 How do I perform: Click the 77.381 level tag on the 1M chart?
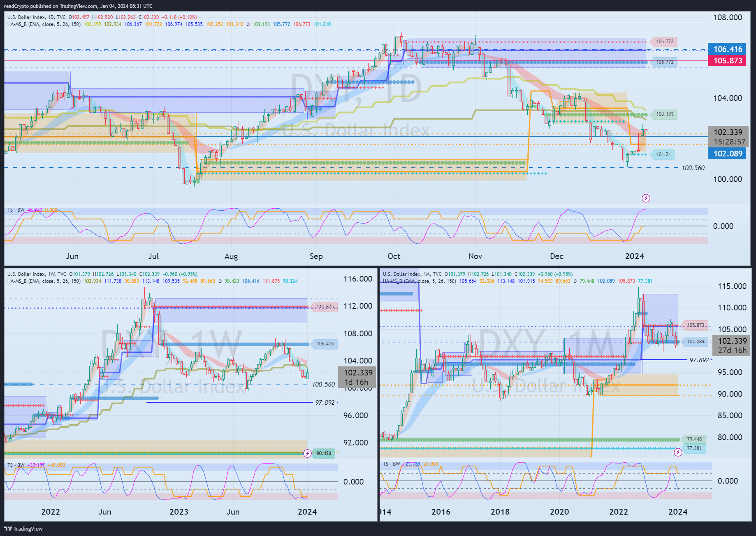click(693, 448)
